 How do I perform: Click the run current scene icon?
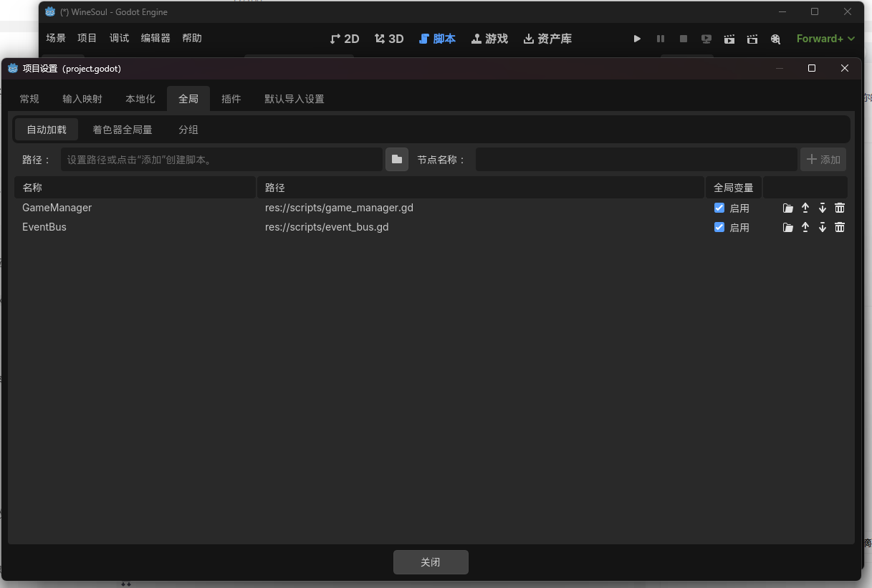729,39
